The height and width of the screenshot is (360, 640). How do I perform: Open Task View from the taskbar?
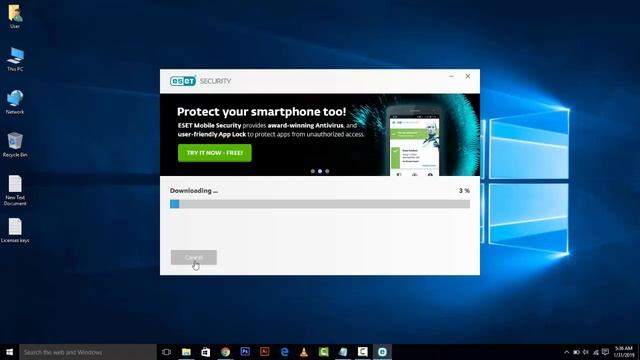[166, 352]
